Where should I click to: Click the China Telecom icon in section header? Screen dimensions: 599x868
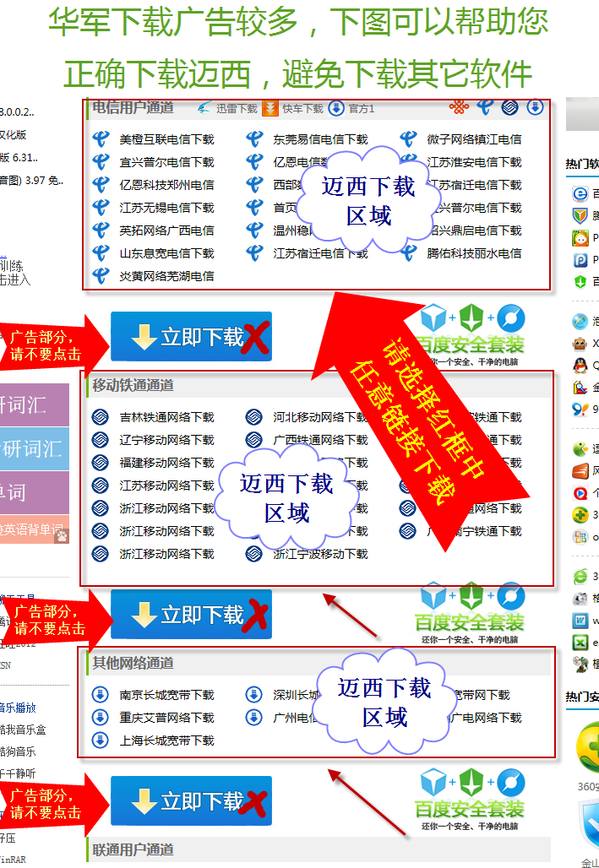485,107
